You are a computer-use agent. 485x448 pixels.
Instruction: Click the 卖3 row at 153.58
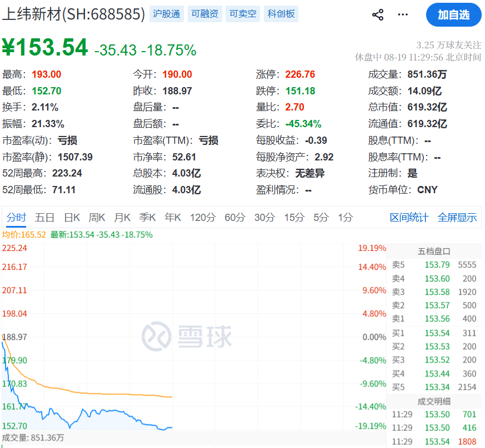[x=434, y=292]
